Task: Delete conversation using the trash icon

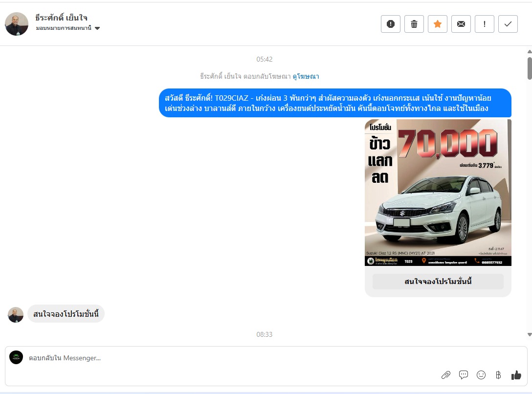Action: click(x=414, y=24)
